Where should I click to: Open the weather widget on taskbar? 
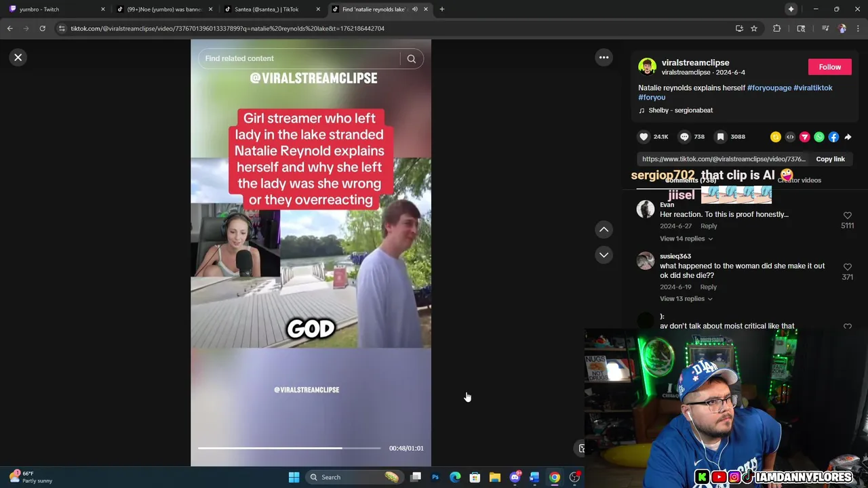point(31,477)
